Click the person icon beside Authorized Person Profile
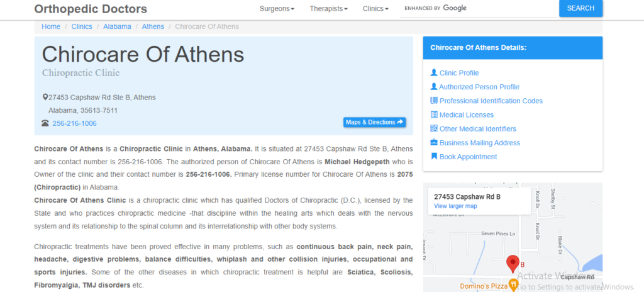This screenshot has height=292, width=644. [433, 87]
